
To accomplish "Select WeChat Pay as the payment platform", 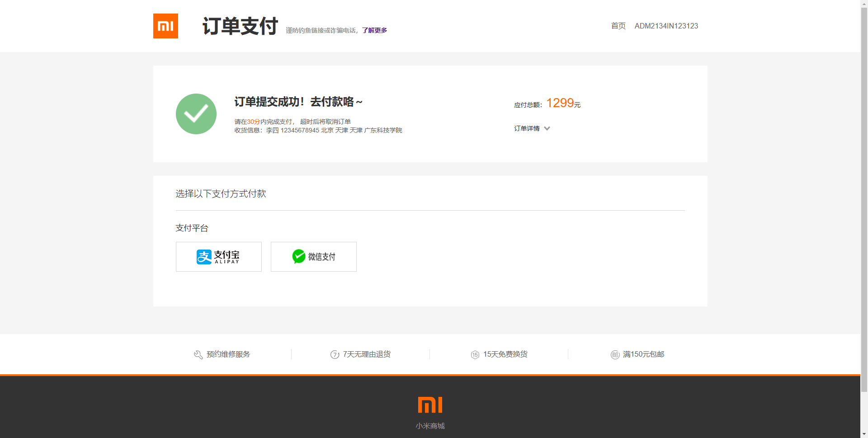I will coord(313,256).
